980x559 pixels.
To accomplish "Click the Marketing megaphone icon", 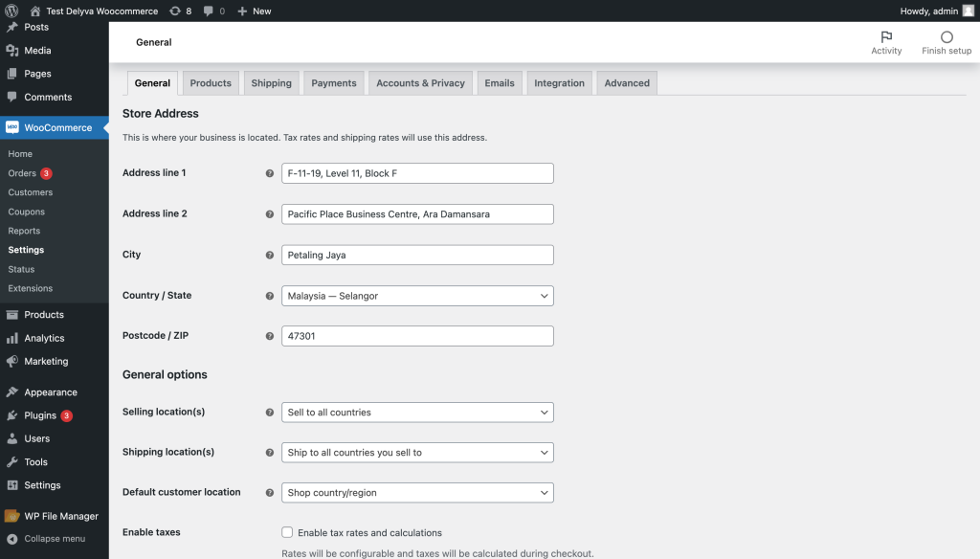I will pyautogui.click(x=11, y=361).
